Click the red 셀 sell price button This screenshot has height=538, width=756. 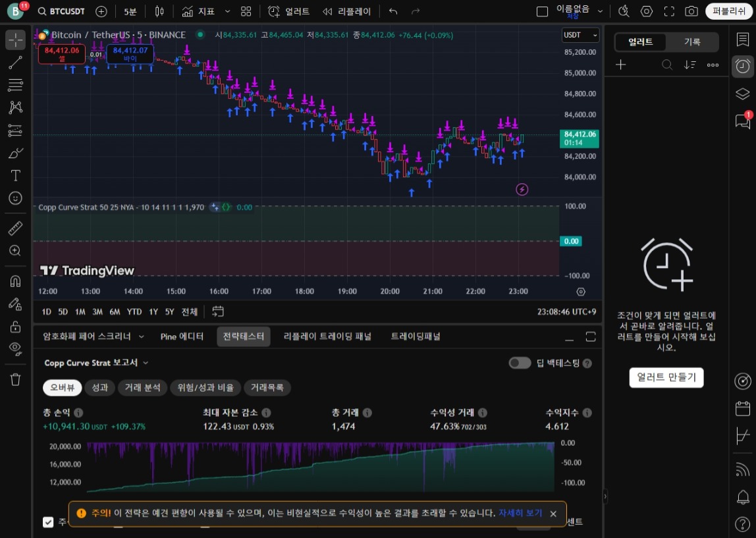(x=62, y=54)
